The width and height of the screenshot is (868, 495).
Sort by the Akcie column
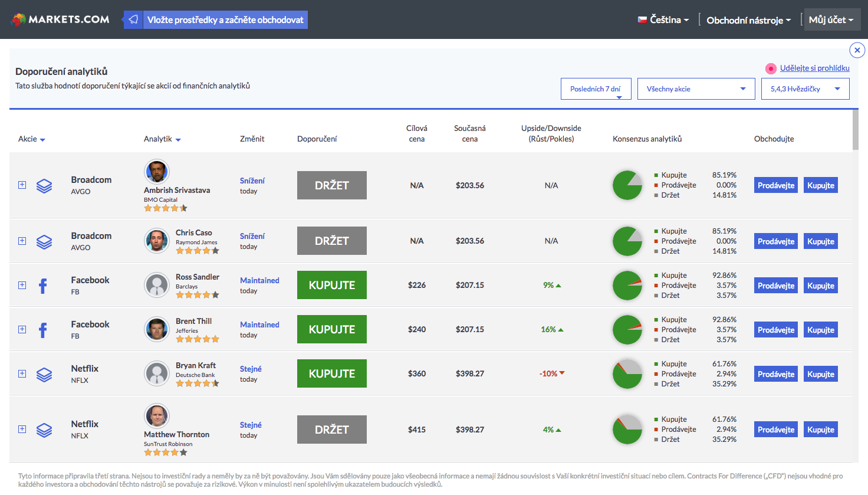(32, 139)
